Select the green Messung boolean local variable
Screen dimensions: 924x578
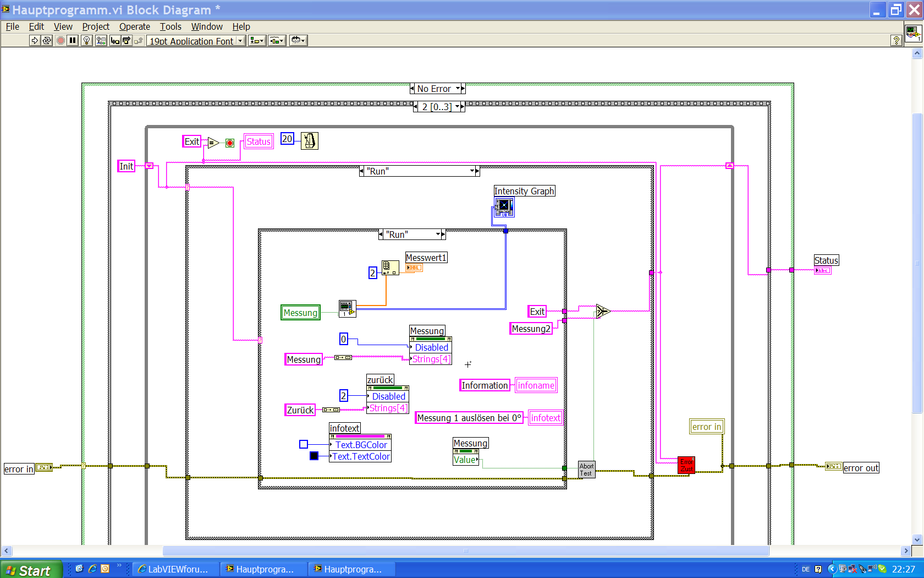click(300, 313)
